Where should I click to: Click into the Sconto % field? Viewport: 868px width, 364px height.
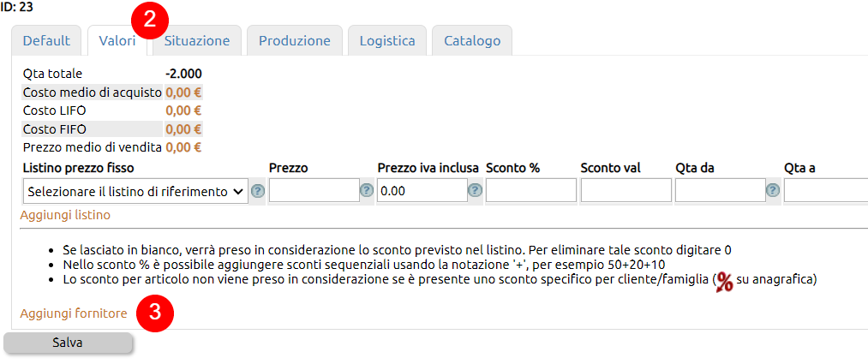(x=531, y=191)
